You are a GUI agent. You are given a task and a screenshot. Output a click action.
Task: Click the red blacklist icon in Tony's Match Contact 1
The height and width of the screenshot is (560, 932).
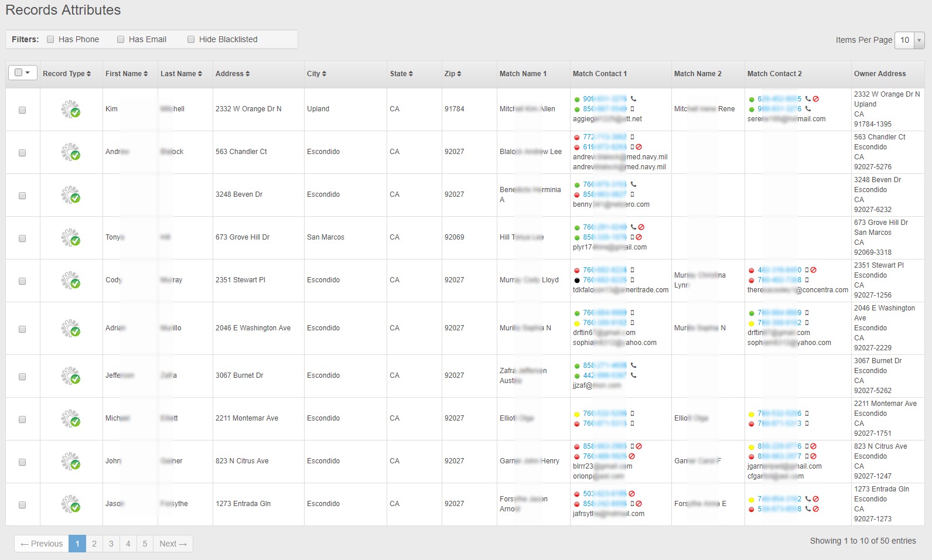click(641, 227)
